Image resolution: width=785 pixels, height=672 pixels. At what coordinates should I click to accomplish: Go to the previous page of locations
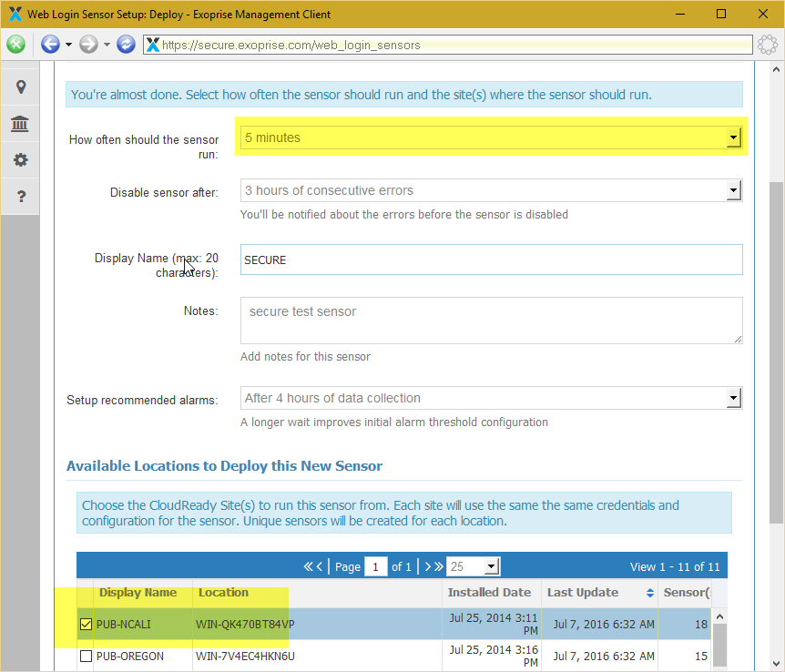click(x=320, y=566)
